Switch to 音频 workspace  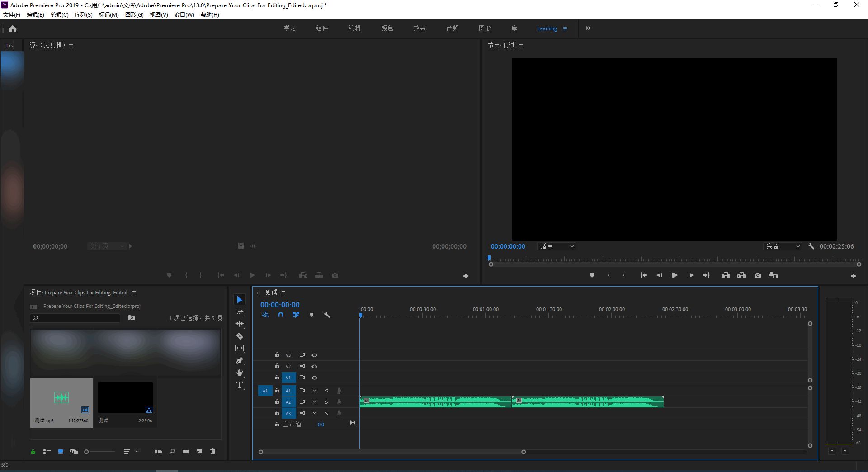coord(453,28)
